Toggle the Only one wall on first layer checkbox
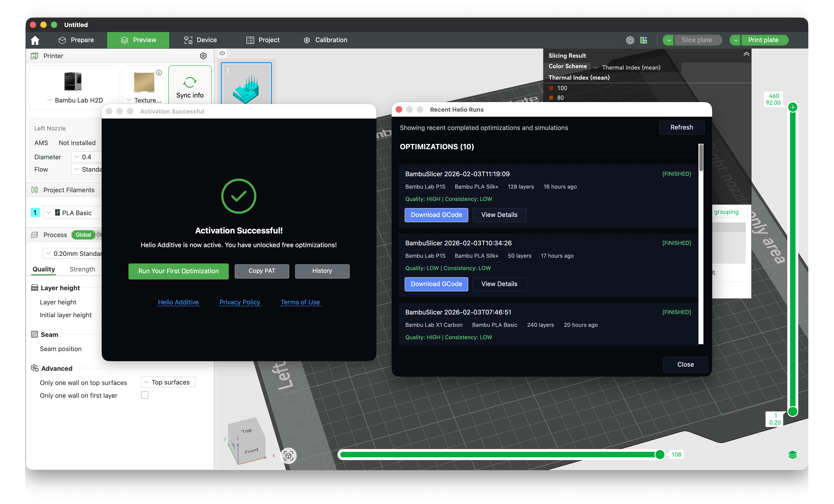 click(145, 395)
